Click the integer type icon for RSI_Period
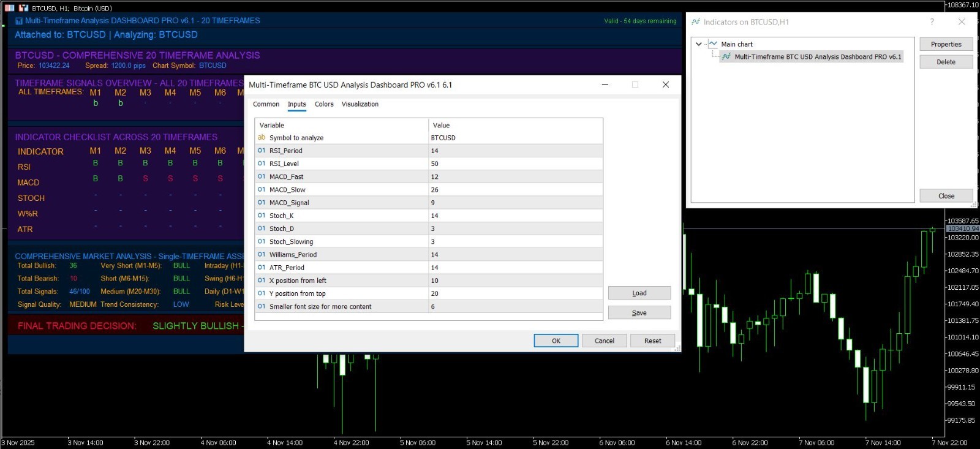This screenshot has width=980, height=449. coord(262,150)
